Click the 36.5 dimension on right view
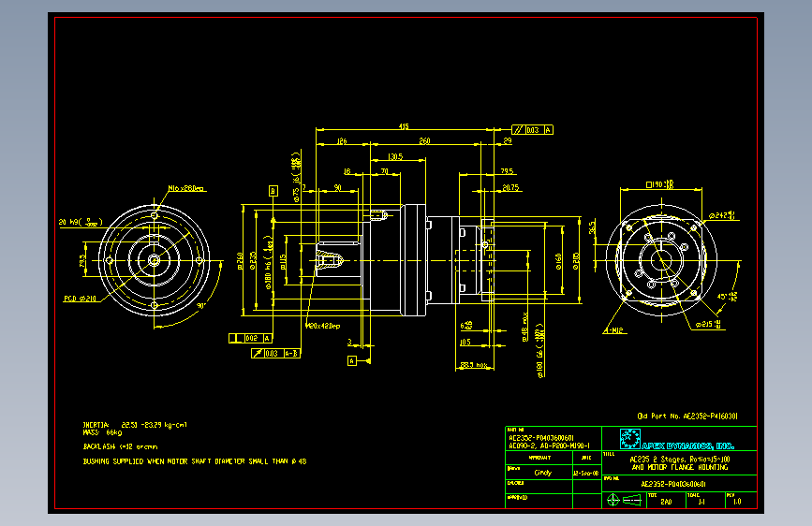The height and width of the screenshot is (526, 812). point(593,227)
